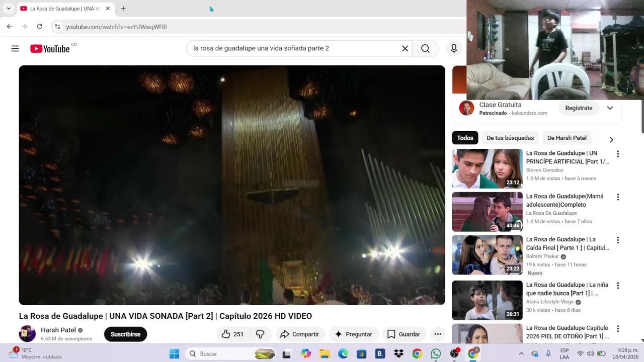Launch Copilot from the taskbar
This screenshot has height=362, width=644.
coord(306,354)
